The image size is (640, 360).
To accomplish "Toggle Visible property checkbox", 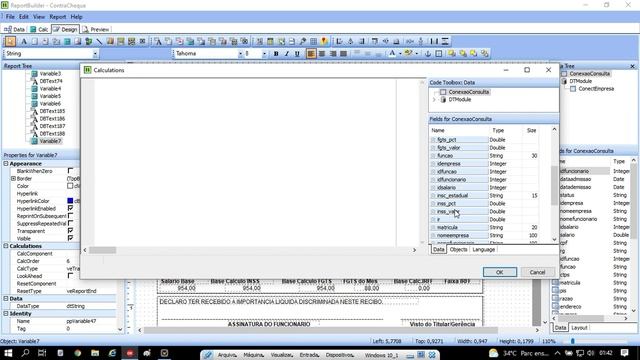I will coord(70,238).
